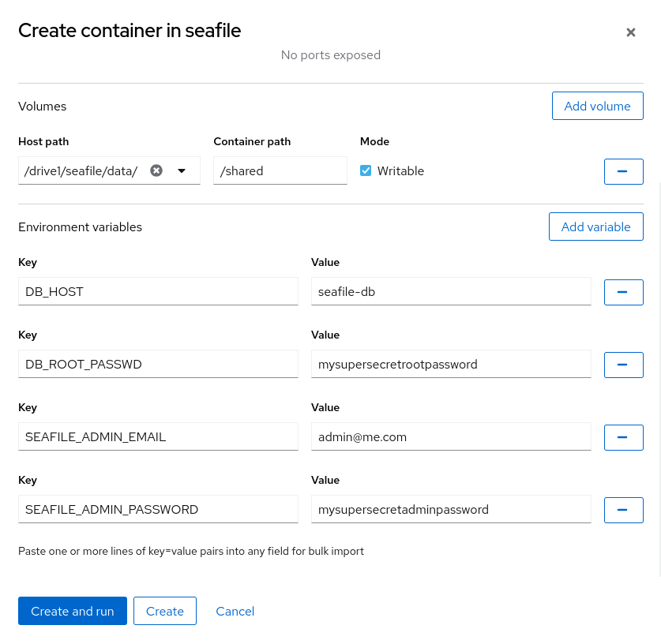661x644 pixels.
Task: Remove the DB_ROOT_PASSWD variable row
Action: 623,365
